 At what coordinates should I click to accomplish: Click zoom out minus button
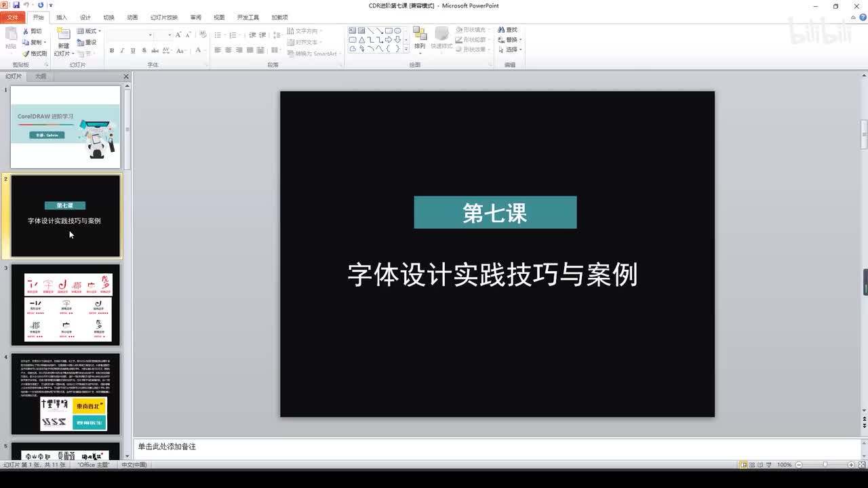[800, 465]
